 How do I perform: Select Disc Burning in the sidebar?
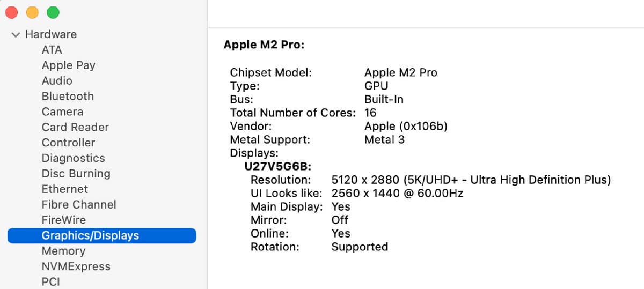coord(76,174)
